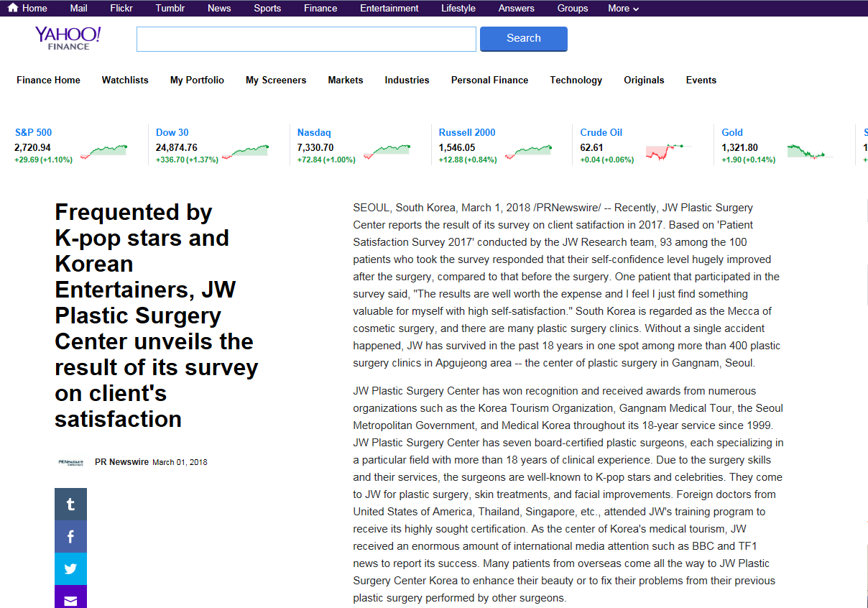
Task: Open the Russell 2000 quote link
Action: coord(467,132)
